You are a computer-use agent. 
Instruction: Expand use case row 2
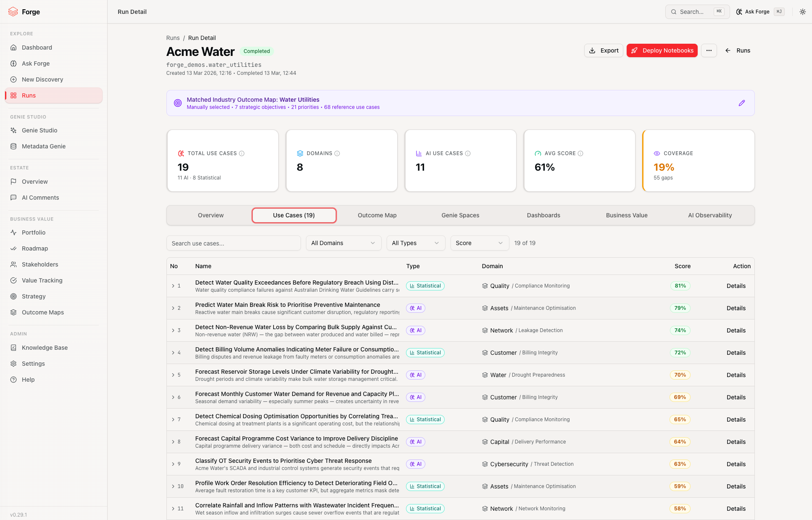click(x=173, y=308)
